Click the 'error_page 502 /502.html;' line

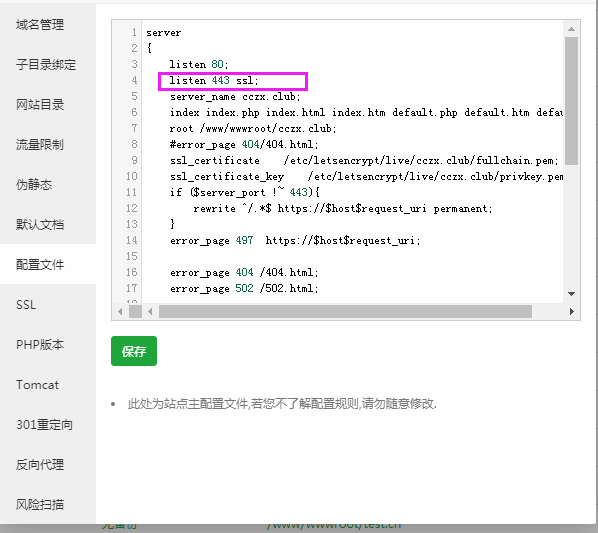pyautogui.click(x=244, y=288)
